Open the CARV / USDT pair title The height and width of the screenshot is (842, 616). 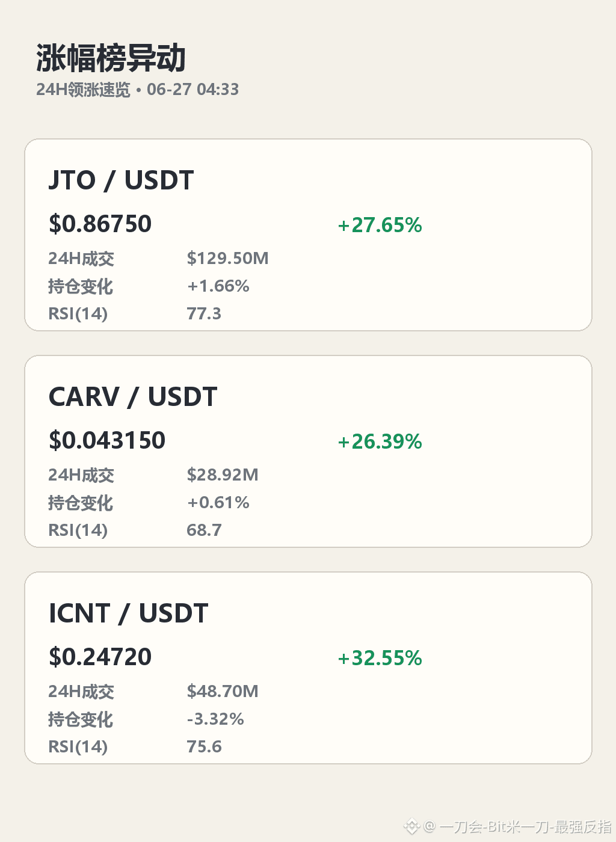tap(133, 397)
